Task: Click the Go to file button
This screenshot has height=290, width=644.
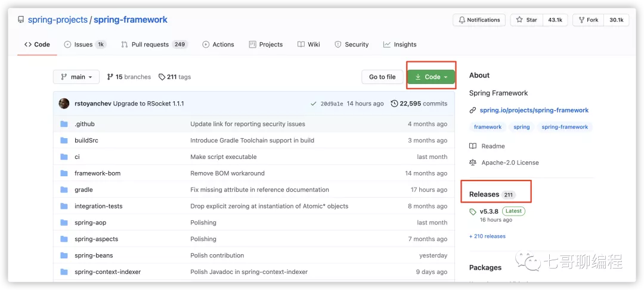Action: click(382, 77)
